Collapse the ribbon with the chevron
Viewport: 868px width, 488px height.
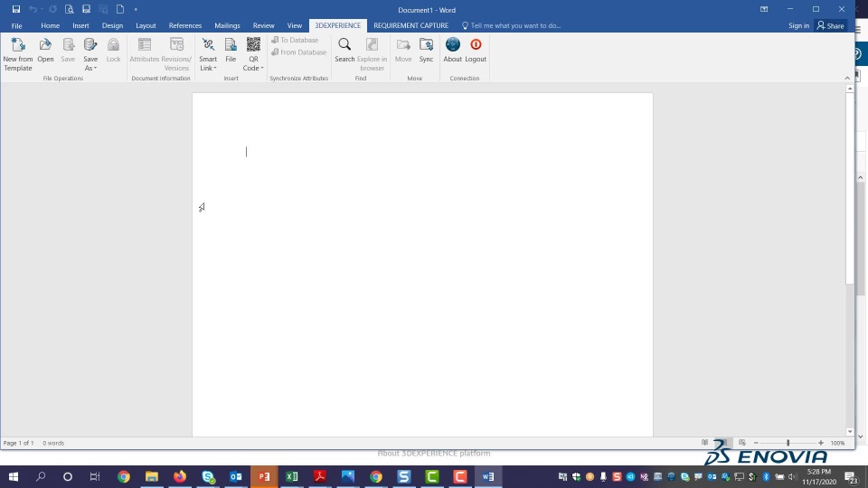pos(847,78)
